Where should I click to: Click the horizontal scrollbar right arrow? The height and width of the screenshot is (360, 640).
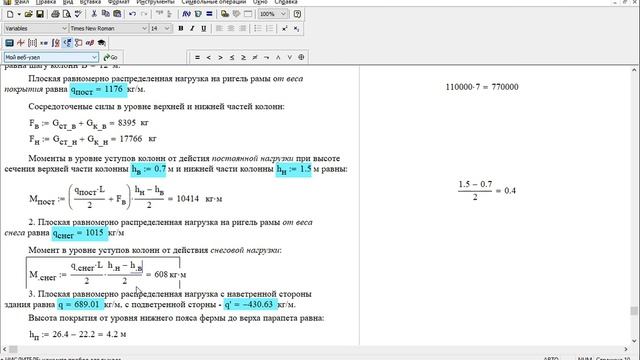coord(626,349)
